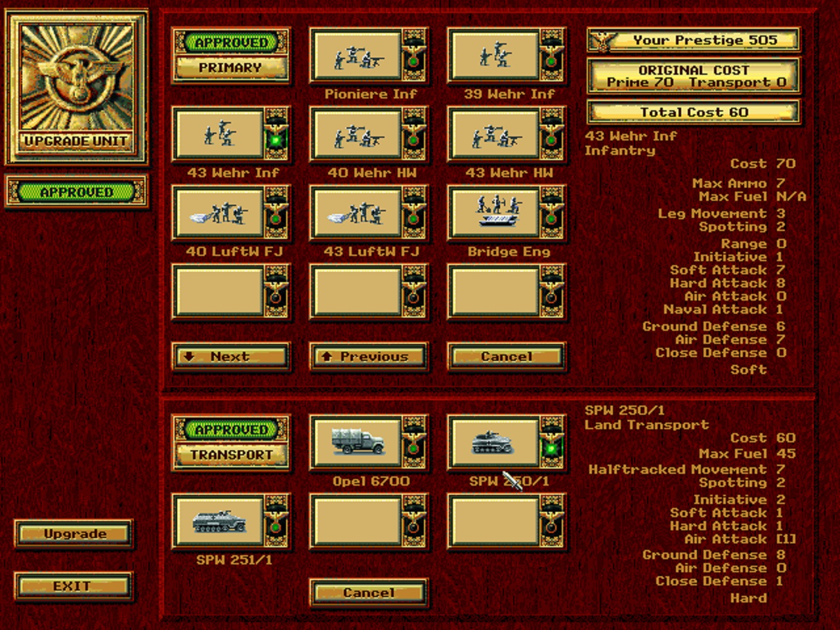Toggle the indicator light beside 43 LuftW FJ
The height and width of the screenshot is (630, 840).
point(414,219)
